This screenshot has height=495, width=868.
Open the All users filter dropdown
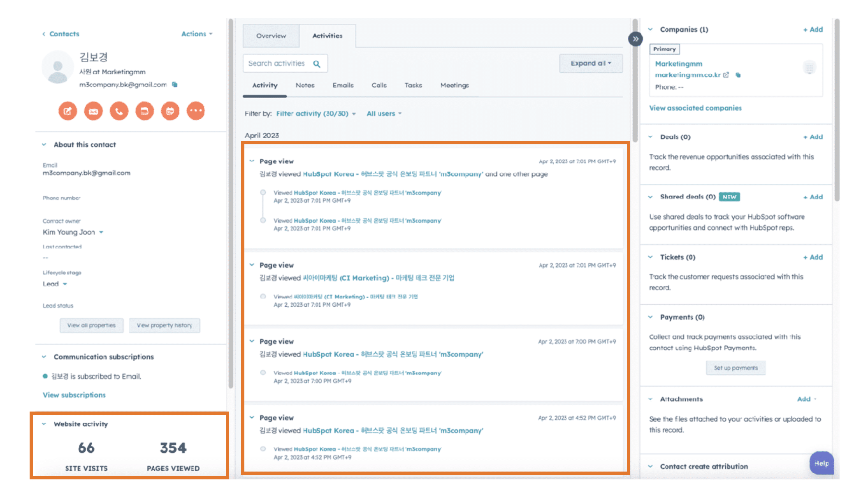pos(384,113)
